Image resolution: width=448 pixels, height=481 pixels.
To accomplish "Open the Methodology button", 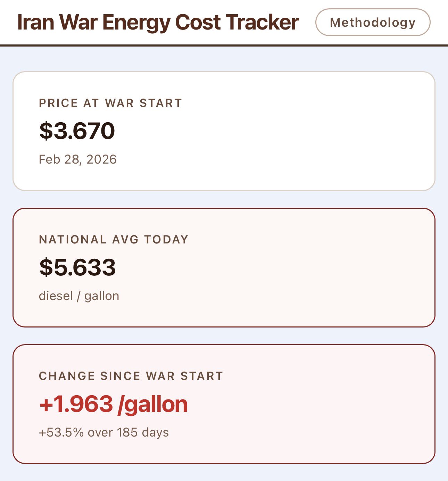I will pyautogui.click(x=373, y=22).
